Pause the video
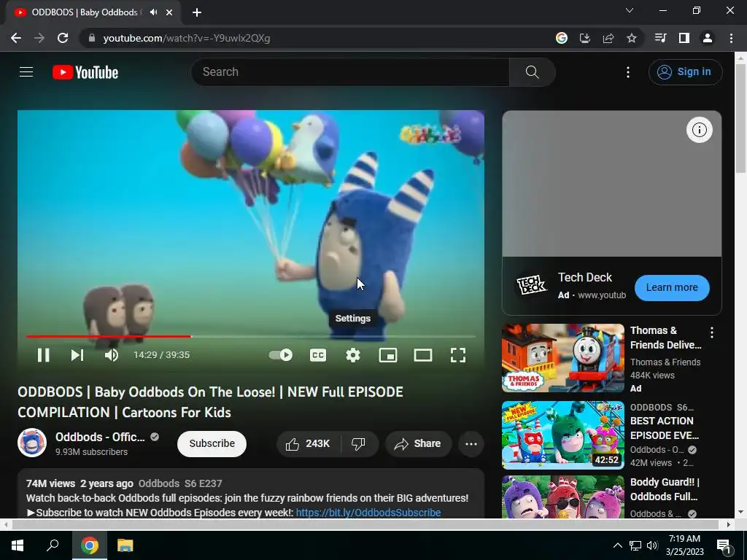The height and width of the screenshot is (560, 747). click(43, 355)
